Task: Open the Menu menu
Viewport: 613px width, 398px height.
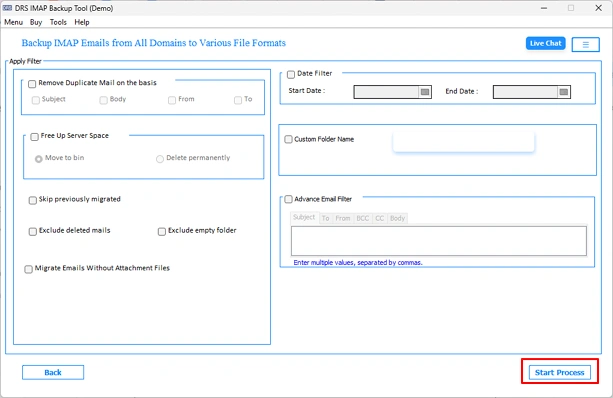Action: pos(13,22)
